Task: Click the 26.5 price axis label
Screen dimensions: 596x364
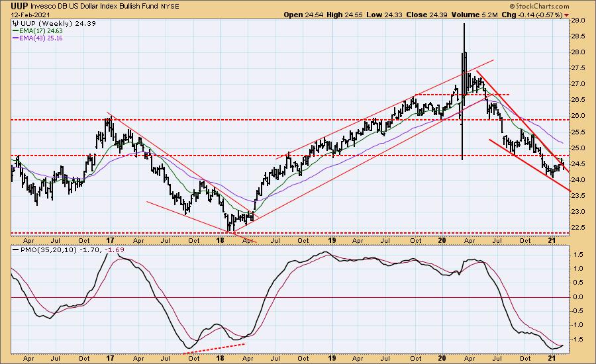Action: [x=578, y=100]
